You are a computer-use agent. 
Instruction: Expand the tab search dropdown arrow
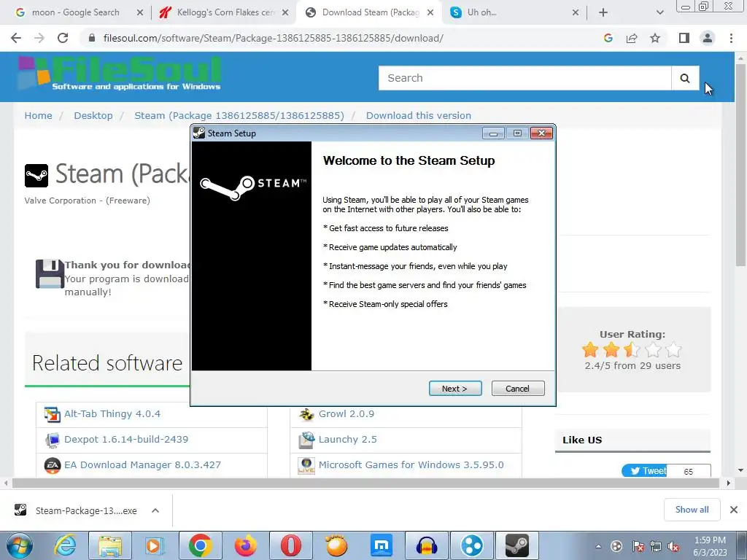click(659, 13)
